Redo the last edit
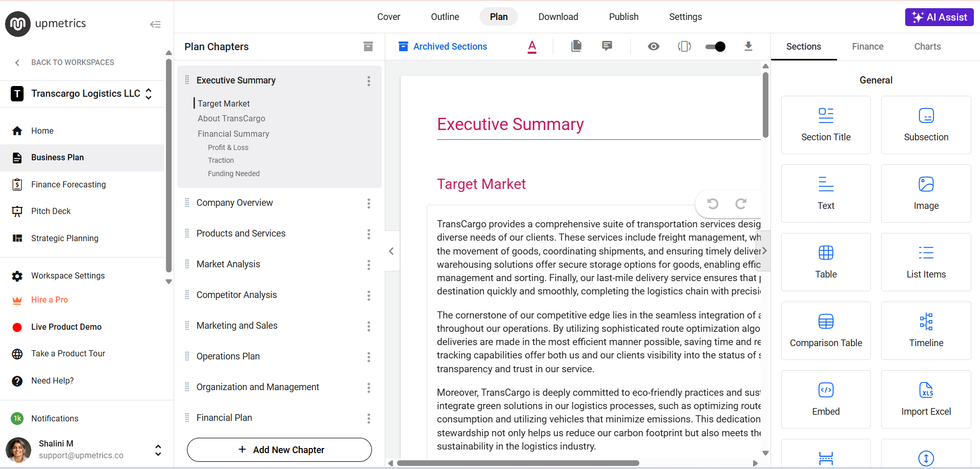980x469 pixels. (x=741, y=204)
